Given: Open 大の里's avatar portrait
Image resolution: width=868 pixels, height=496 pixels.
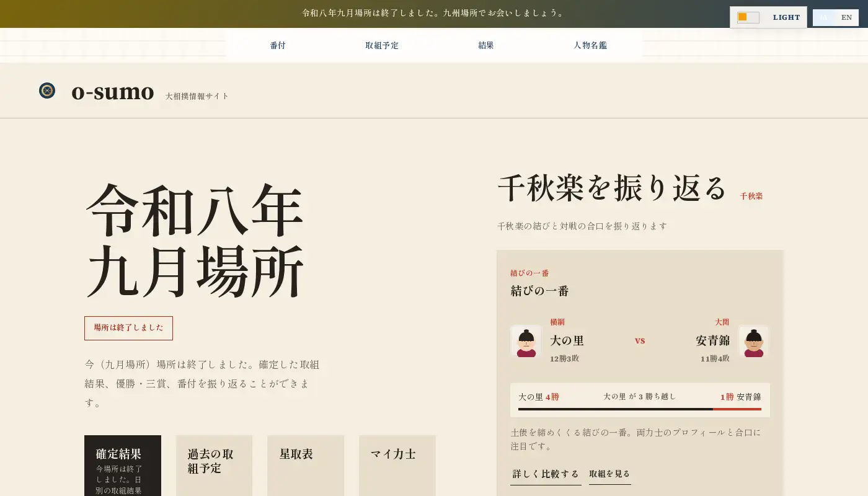Looking at the screenshot, I should point(526,341).
